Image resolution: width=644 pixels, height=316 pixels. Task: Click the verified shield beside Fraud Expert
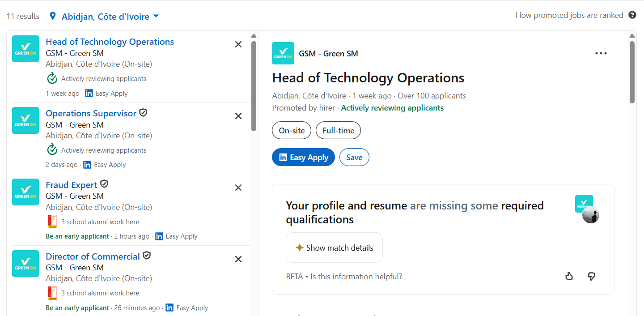[x=104, y=184]
